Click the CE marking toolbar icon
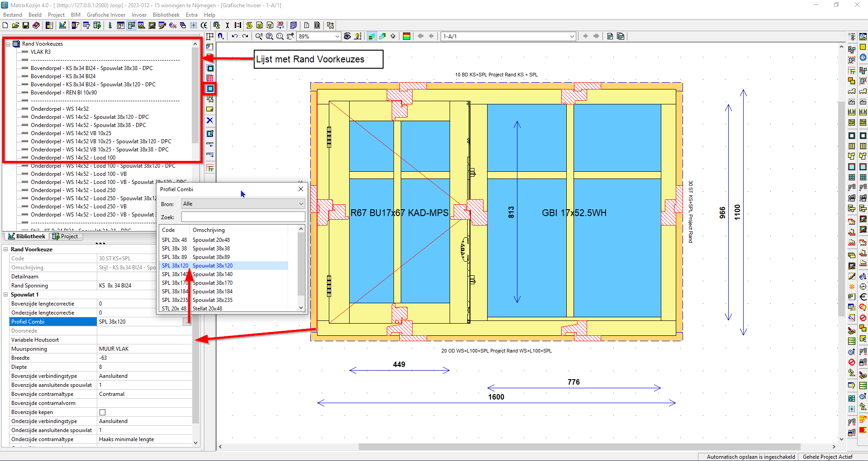868x461 pixels. 204,25
